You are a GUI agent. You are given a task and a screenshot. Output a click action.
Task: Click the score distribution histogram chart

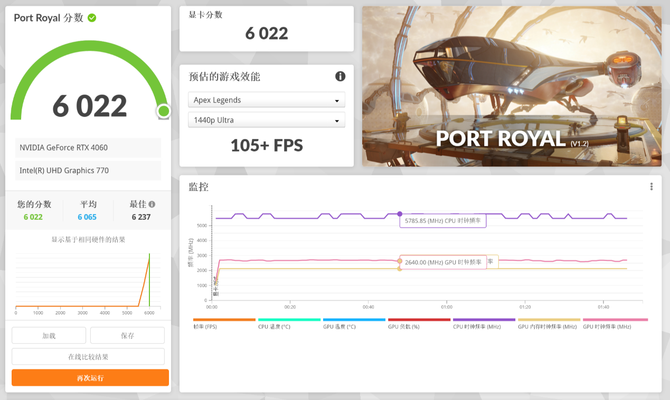click(88, 284)
